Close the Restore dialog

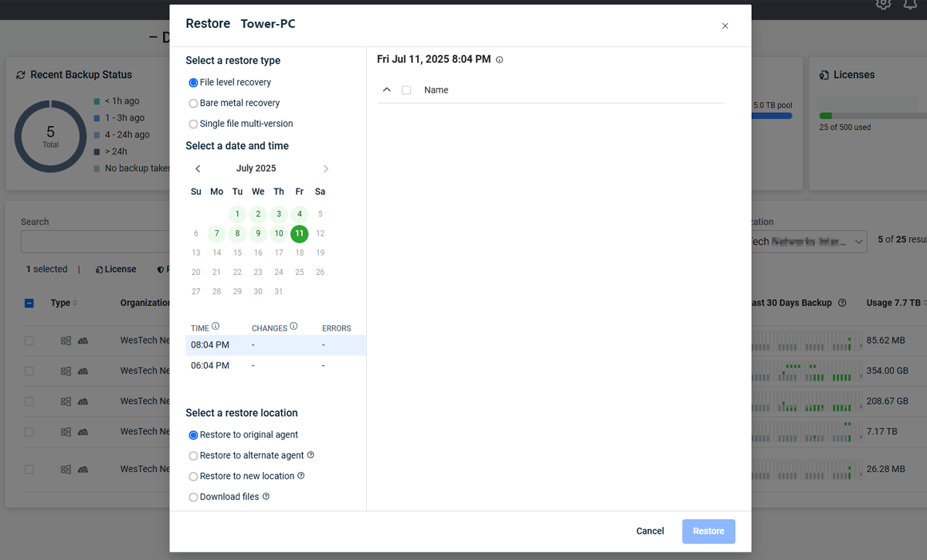[x=725, y=26]
